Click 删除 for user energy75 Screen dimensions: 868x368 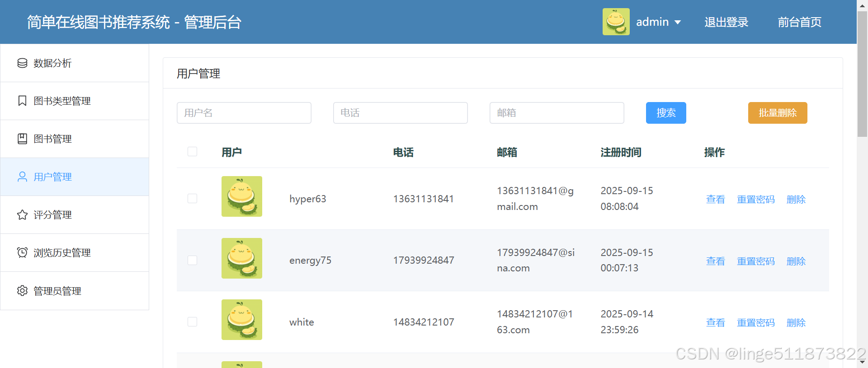click(x=796, y=261)
